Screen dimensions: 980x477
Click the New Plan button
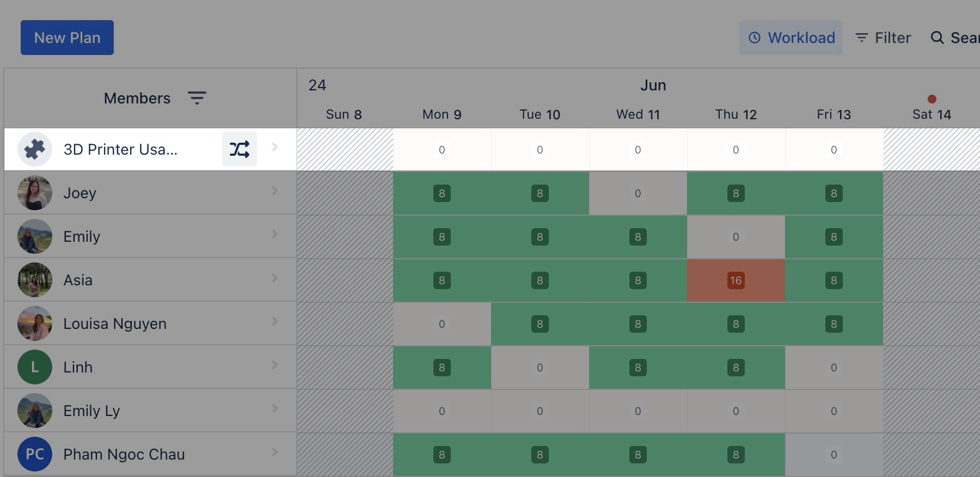coord(67,38)
